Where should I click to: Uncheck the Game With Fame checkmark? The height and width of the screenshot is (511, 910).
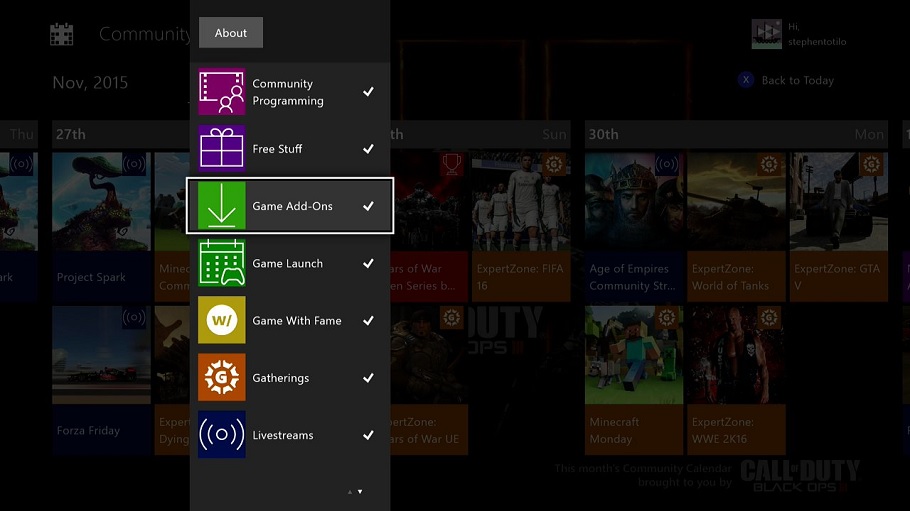pos(368,320)
